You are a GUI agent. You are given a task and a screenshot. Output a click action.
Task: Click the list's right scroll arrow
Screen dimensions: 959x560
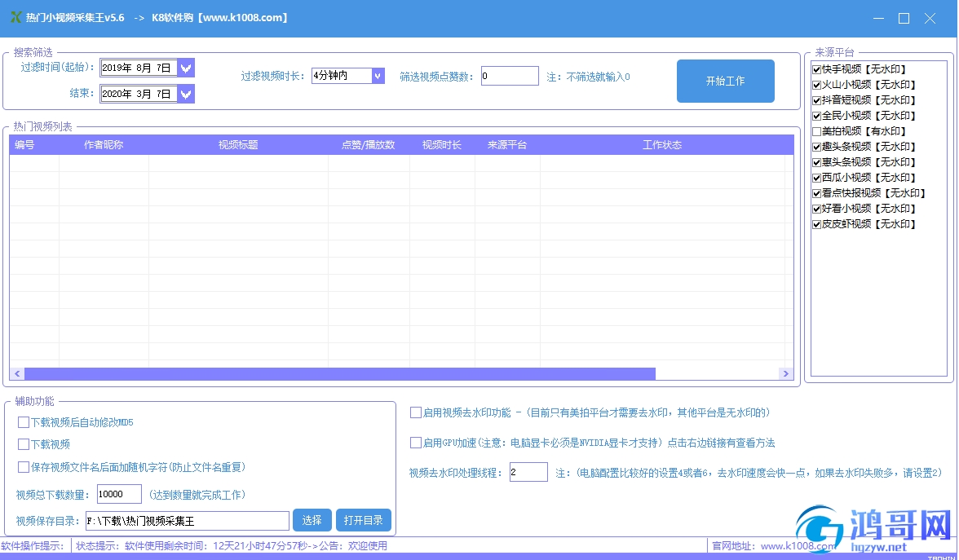[x=786, y=373]
